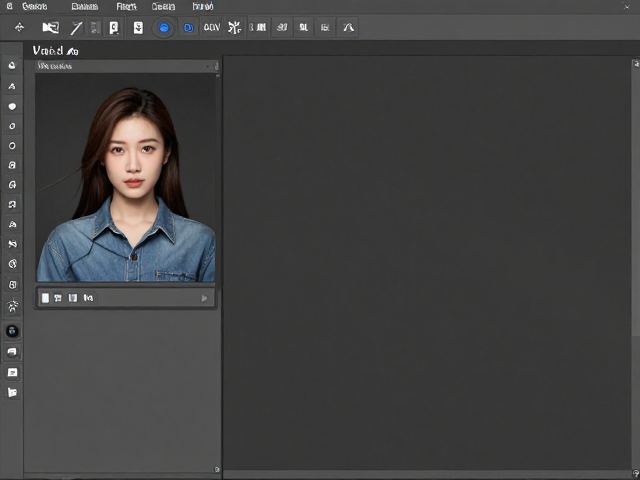The image size is (640, 480).
Task: Click the flag icon ending the left sidebar
Action: (12, 392)
